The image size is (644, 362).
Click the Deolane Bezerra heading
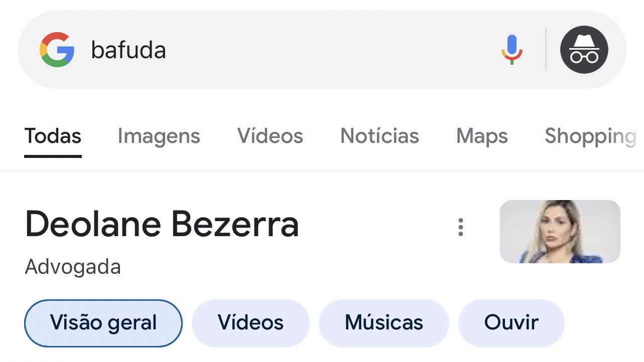click(x=162, y=224)
